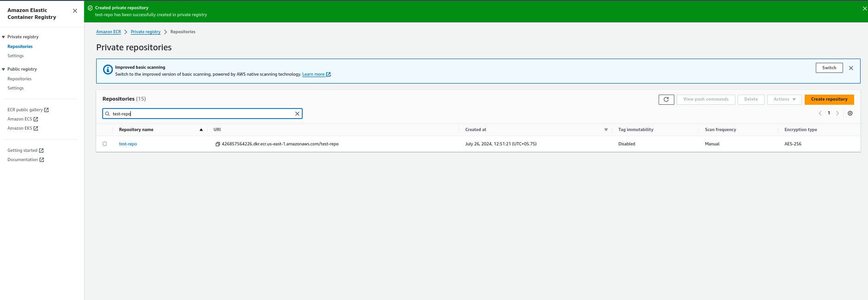Open Repositories under Public registry
The image size is (868, 300).
19,79
